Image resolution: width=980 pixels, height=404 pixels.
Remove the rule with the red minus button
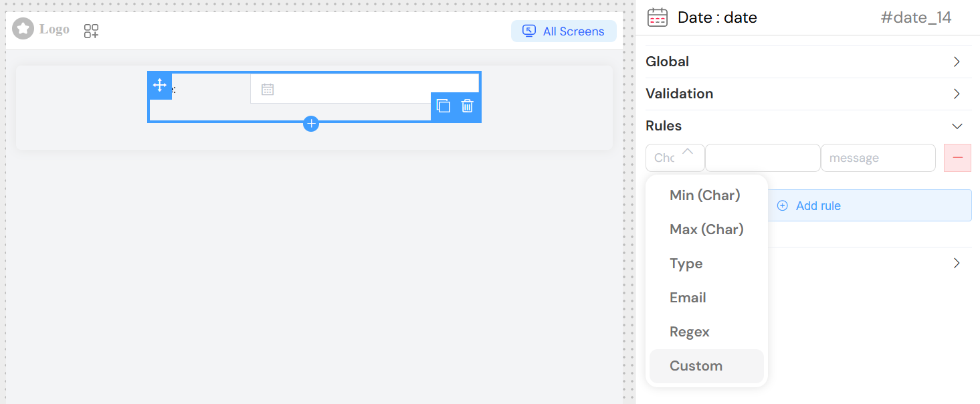coord(957,158)
